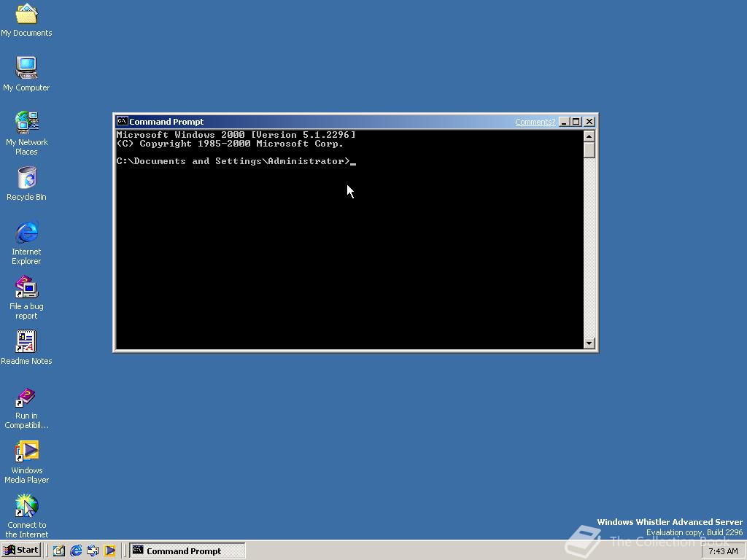
Task: Launch Internet Explorer from Quick Launch
Action: tap(76, 551)
